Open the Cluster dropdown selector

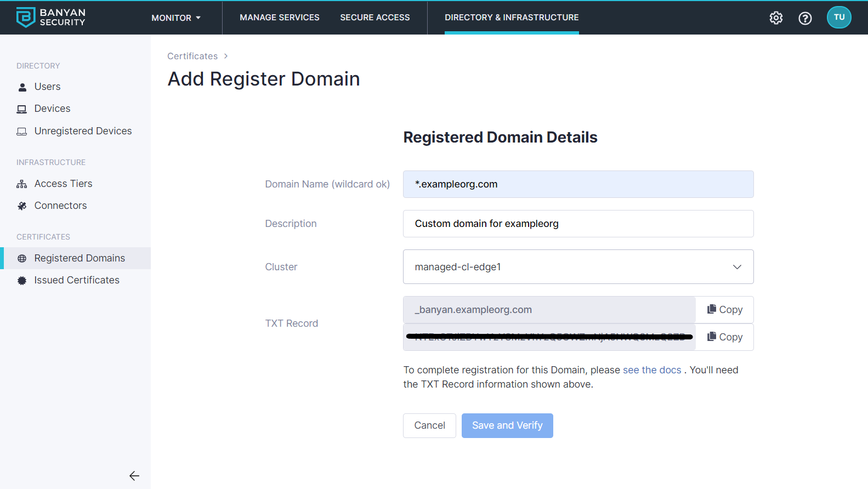[x=578, y=267]
